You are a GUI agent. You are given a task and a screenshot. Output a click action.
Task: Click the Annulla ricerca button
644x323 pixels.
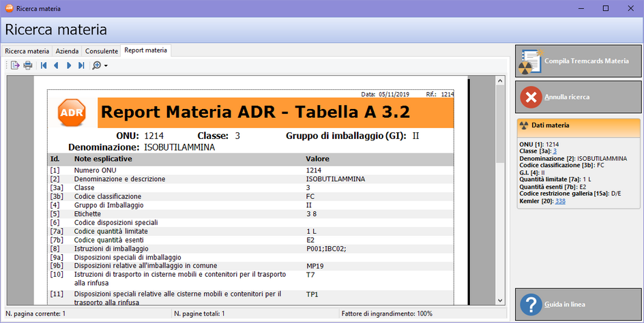[x=579, y=97]
